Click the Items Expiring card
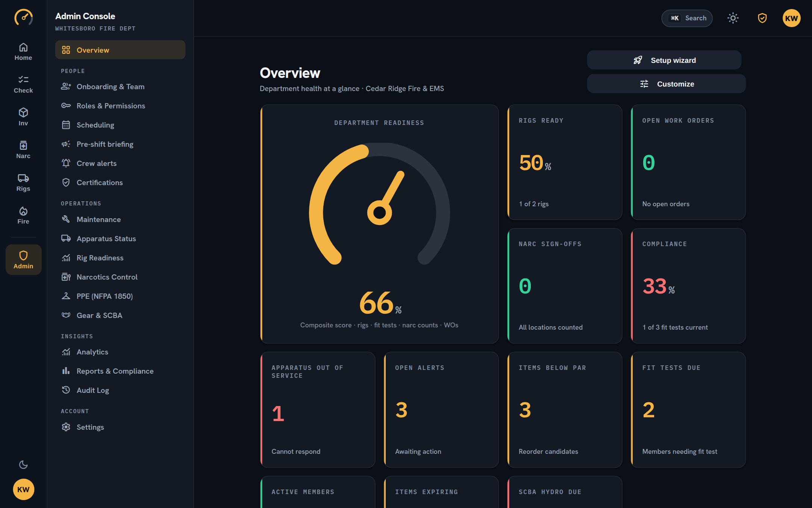The width and height of the screenshot is (812, 508). 441,492
